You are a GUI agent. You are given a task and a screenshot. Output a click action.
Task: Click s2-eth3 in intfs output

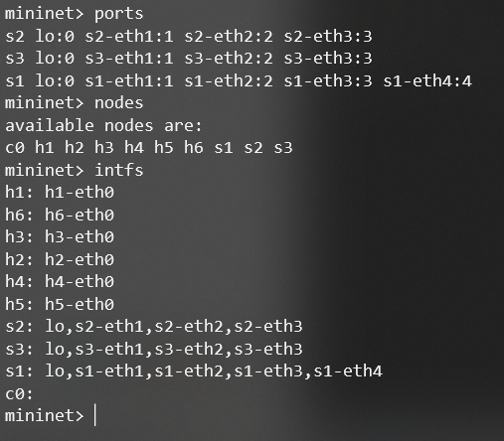coord(268,327)
